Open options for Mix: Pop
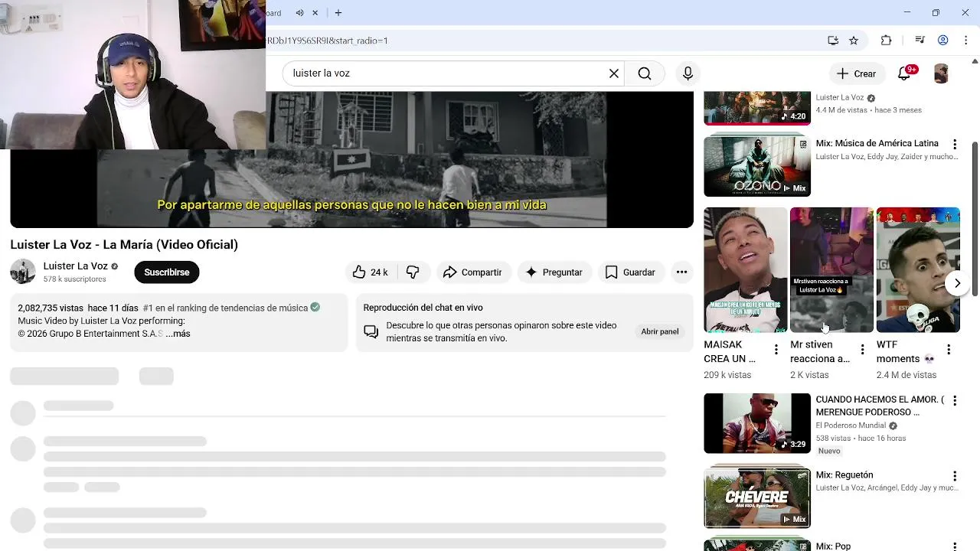 (x=955, y=546)
